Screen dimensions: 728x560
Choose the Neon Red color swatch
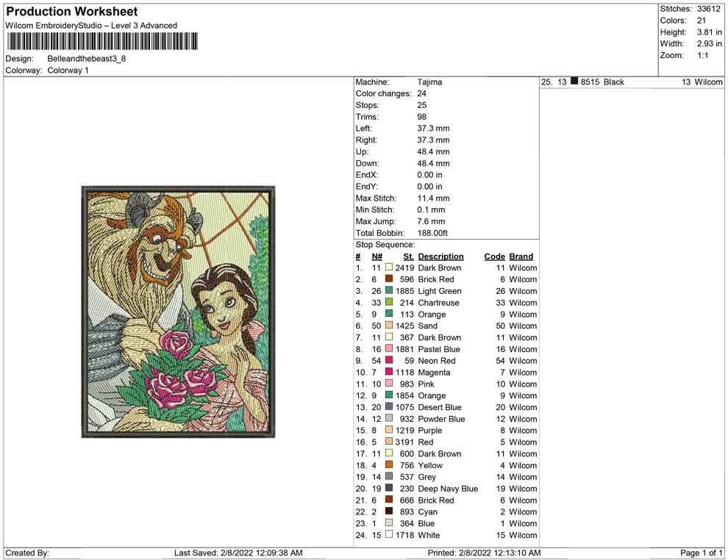(x=389, y=360)
